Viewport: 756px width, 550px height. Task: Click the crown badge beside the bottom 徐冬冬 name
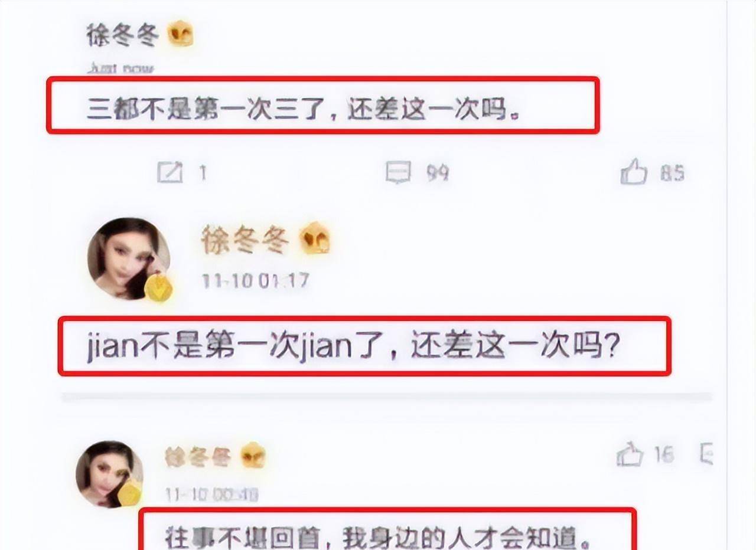tap(253, 456)
